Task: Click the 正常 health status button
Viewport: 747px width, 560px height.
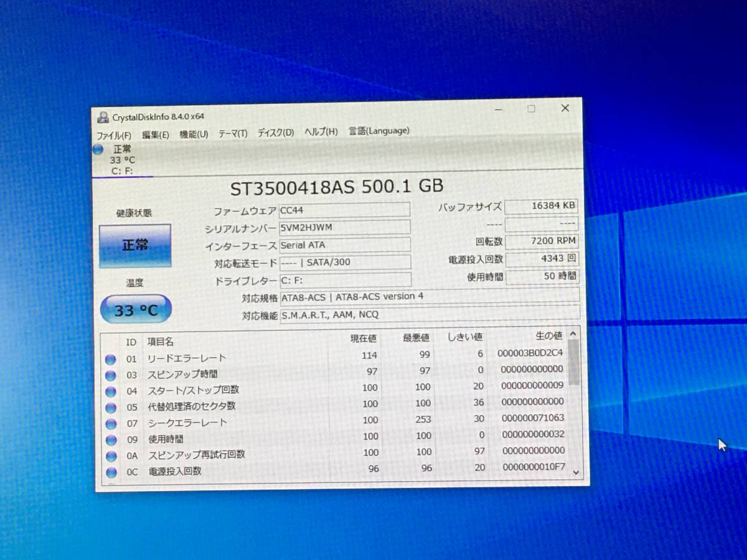Action: click(134, 245)
